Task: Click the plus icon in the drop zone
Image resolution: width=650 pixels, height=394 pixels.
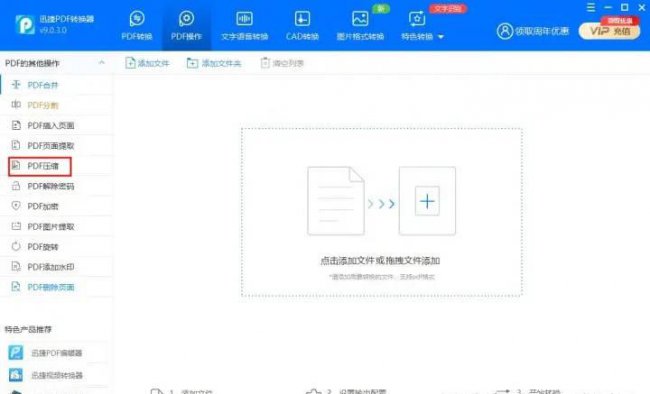Action: coord(427,201)
